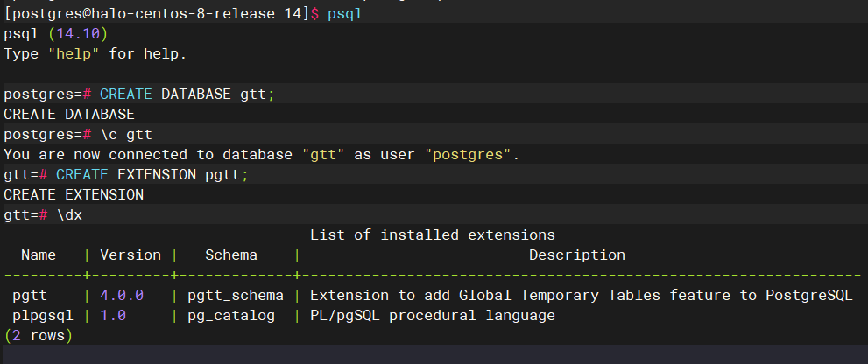868x364 pixels.
Task: Click the "\c gtt" connect command
Action: (126, 135)
